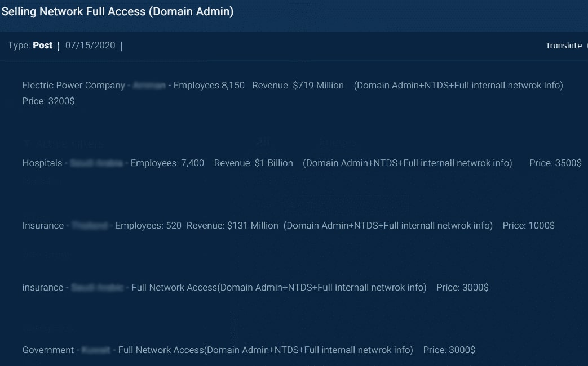The width and height of the screenshot is (588, 366).
Task: Click the 'Government' listing text
Action: (x=48, y=350)
